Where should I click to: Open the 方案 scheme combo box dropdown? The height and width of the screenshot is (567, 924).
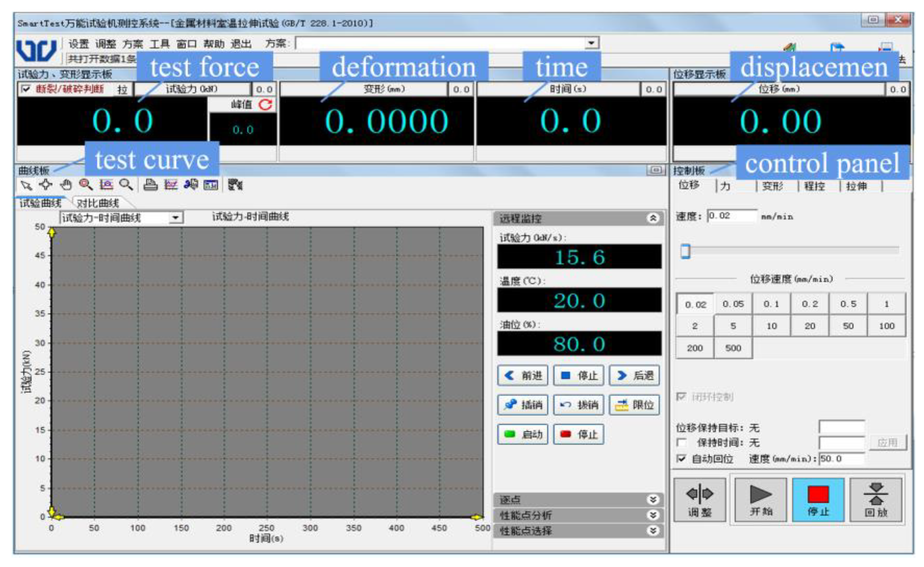click(x=591, y=43)
